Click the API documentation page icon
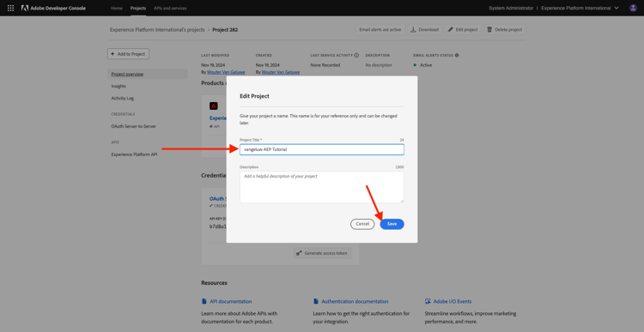Image resolution: width=644 pixels, height=332 pixels. coord(204,301)
